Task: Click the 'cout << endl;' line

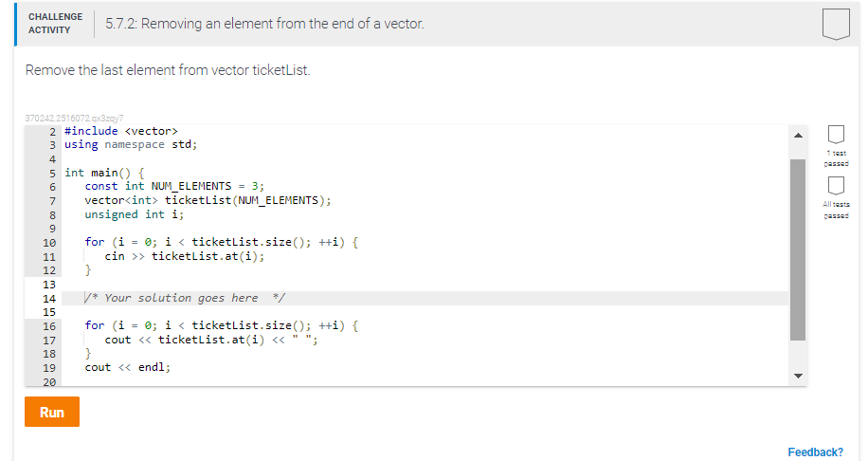Action: [x=128, y=367]
